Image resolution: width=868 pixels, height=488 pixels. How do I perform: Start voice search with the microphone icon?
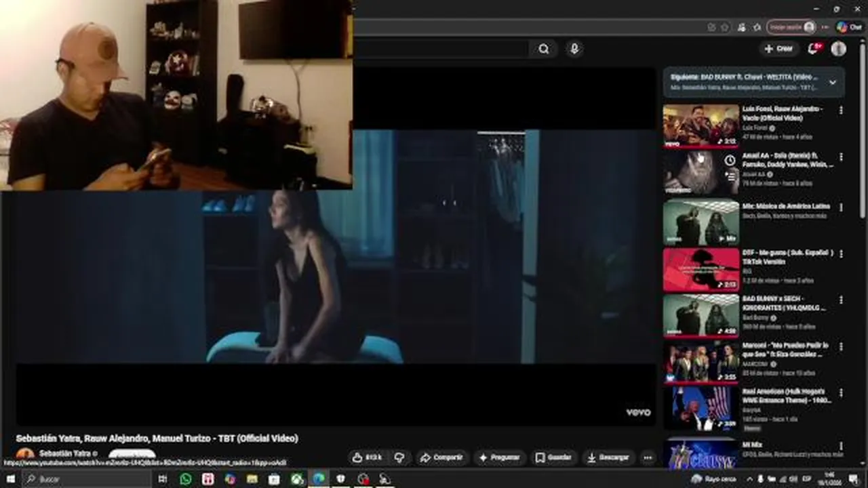574,49
